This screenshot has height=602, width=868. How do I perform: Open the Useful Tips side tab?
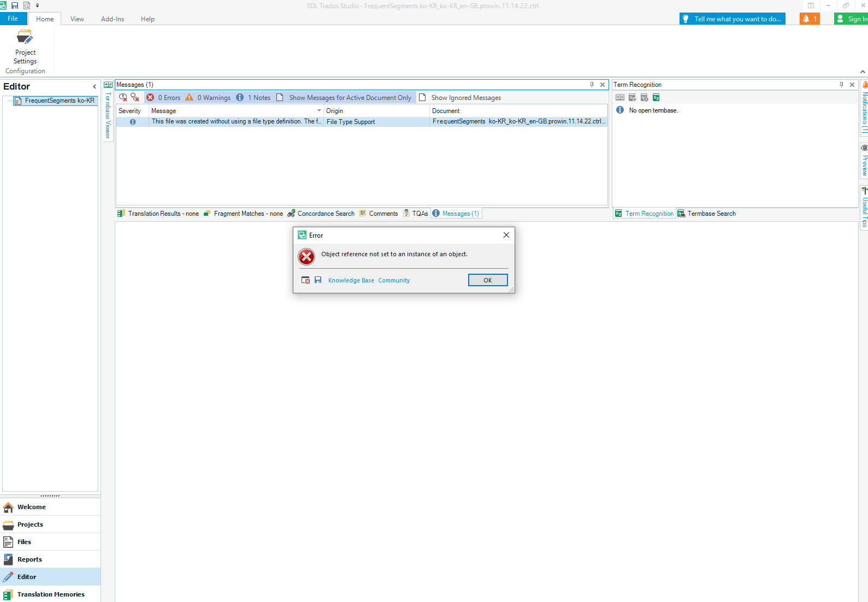[864, 208]
